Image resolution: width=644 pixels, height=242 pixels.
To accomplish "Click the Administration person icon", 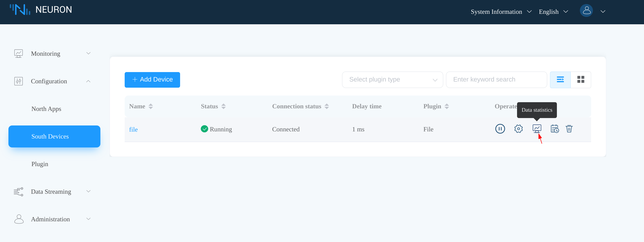I will [x=18, y=219].
